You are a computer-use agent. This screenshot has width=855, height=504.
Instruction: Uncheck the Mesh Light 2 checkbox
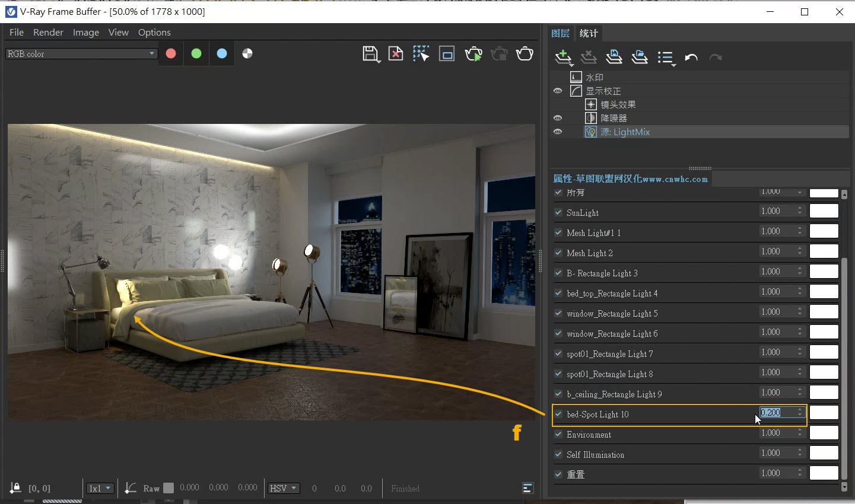[x=558, y=253]
